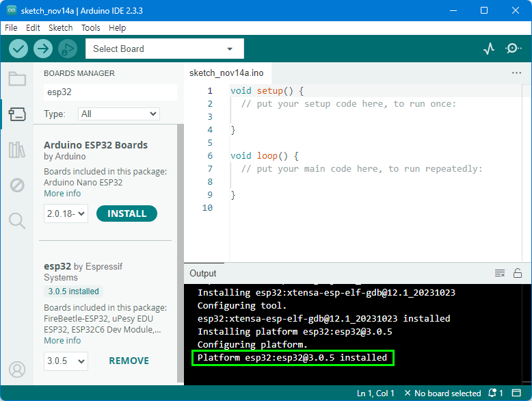Click the Arduino IDE title bar logo
This screenshot has width=532, height=401.
(12, 10)
